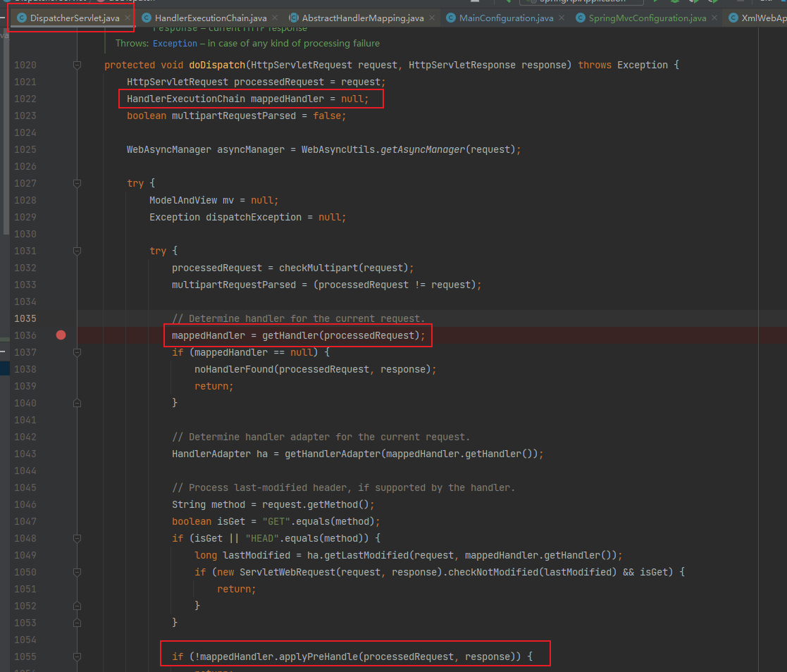Collapse the applyPreHandle if block at line 1055
This screenshot has height=672, width=787.
[x=78, y=657]
